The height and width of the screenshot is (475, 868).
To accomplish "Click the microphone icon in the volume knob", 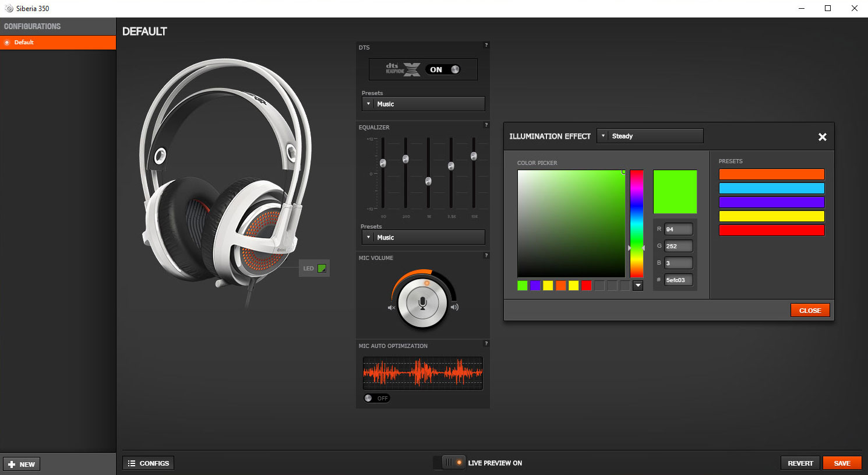I will pos(422,303).
